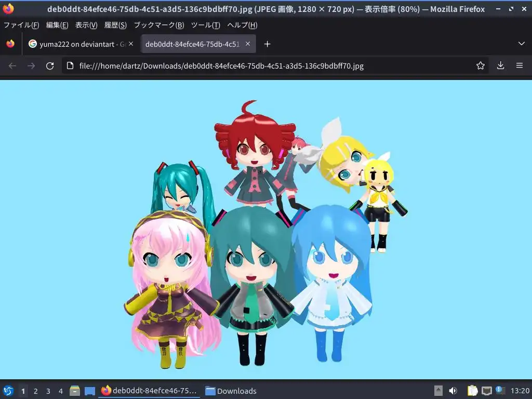Screen dimensions: 532x399
Task: Select the deb0ddt Firefox taskbar entry
Action: coord(149,391)
